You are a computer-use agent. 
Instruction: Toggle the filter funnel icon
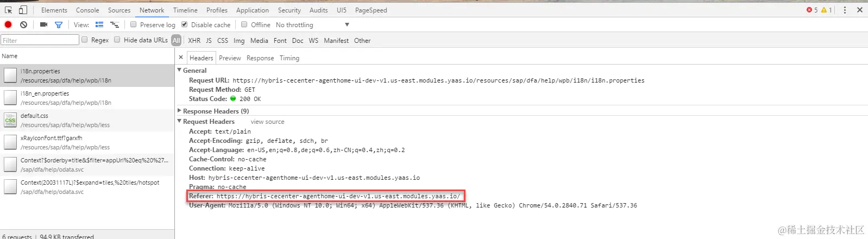click(x=58, y=24)
